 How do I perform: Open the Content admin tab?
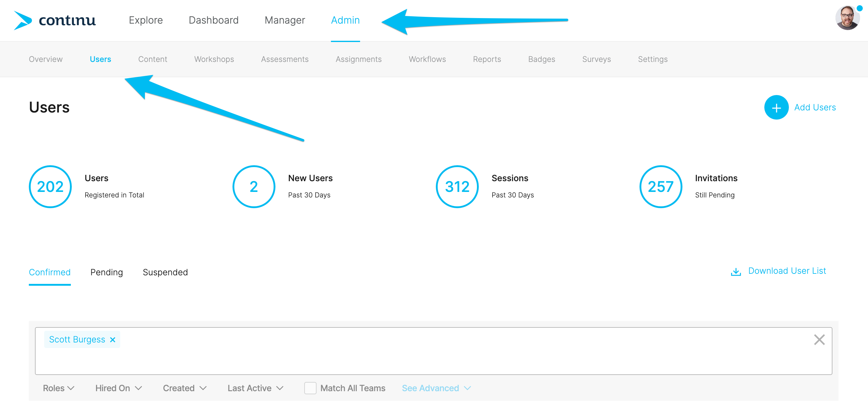click(153, 59)
